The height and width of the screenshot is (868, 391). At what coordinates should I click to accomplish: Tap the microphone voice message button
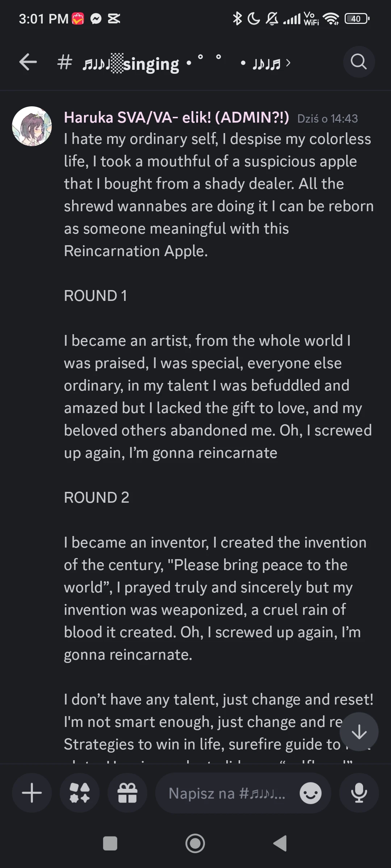359,793
